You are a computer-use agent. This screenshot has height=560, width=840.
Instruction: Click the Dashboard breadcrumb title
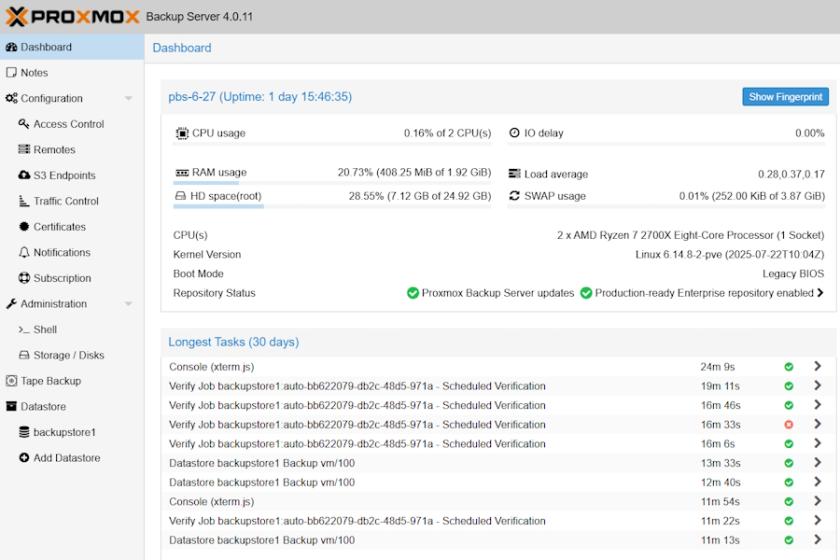click(182, 48)
